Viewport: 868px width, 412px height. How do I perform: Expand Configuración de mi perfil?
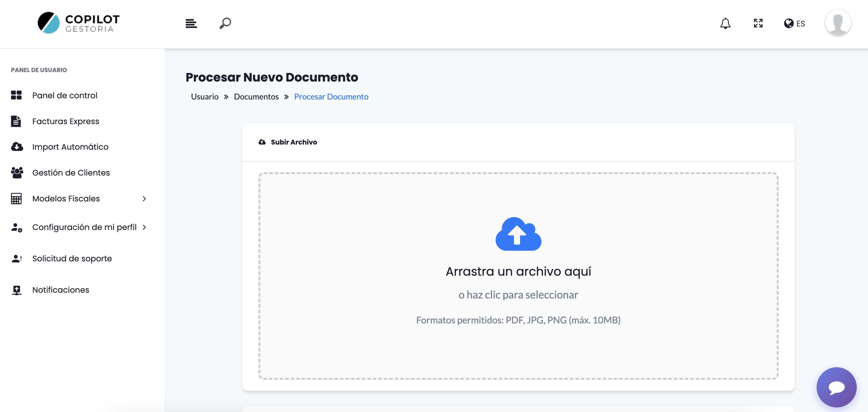pyautogui.click(x=145, y=227)
